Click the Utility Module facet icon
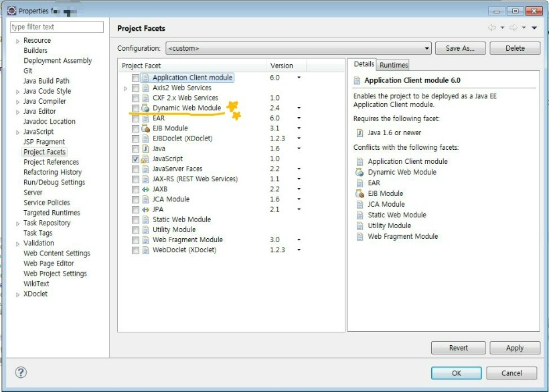Screen dimensions: 549x392 click(146, 230)
